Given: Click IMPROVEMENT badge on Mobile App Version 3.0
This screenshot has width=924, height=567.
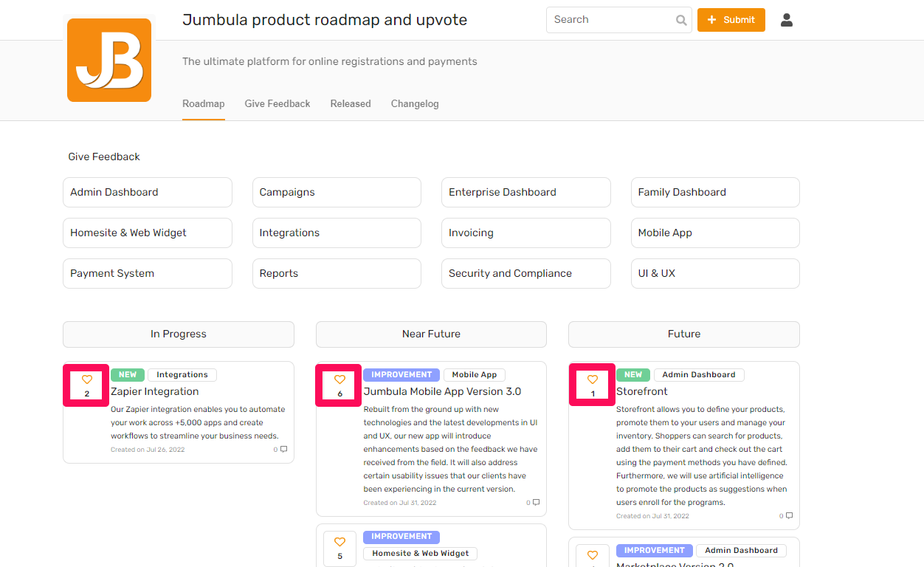Looking at the screenshot, I should tap(401, 375).
